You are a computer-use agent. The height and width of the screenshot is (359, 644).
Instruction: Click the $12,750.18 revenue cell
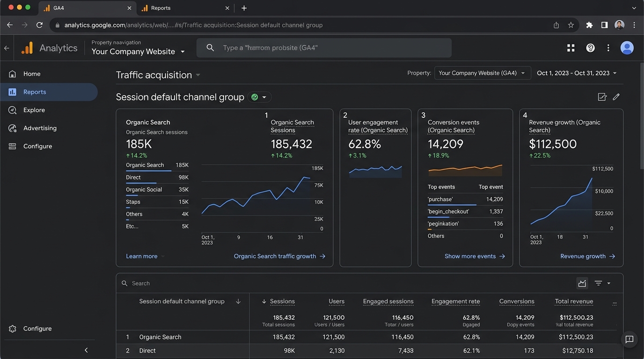pyautogui.click(x=576, y=351)
